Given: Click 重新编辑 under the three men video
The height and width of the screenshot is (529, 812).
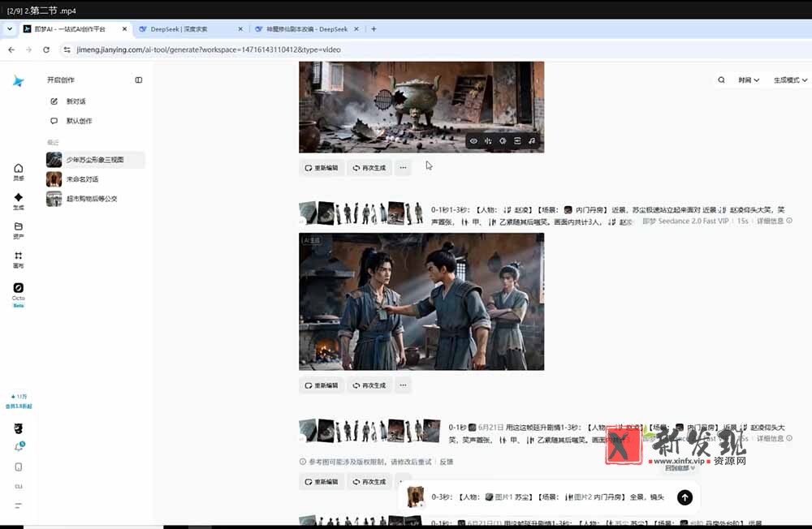Looking at the screenshot, I should click(x=321, y=385).
